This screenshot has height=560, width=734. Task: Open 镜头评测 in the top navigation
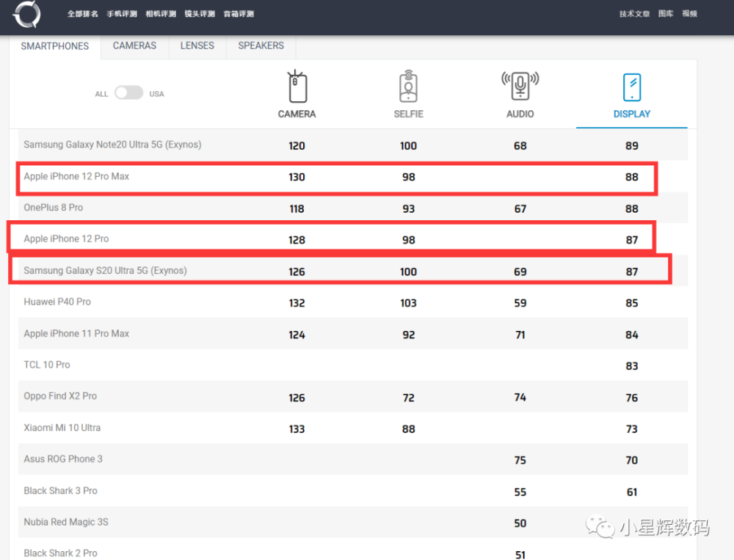(x=200, y=14)
